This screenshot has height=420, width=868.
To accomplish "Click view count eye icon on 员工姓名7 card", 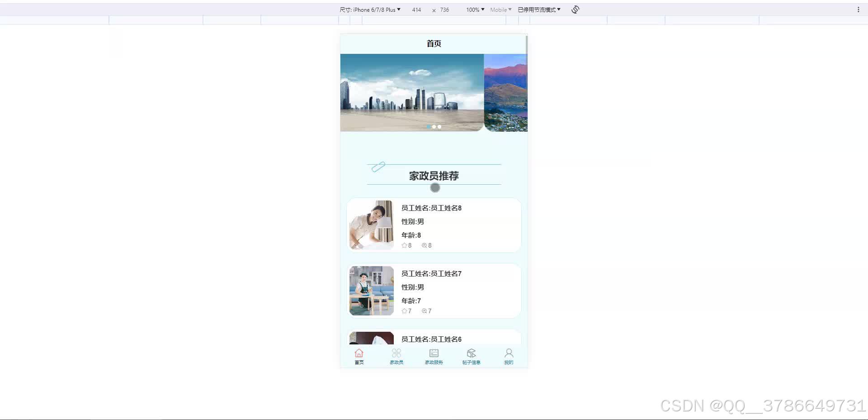I will point(424,311).
